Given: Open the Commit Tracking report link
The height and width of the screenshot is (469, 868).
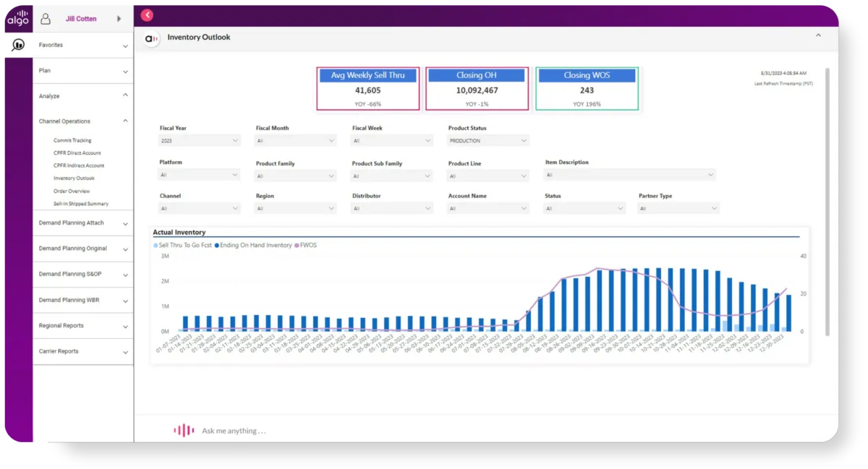Looking at the screenshot, I should click(x=72, y=140).
